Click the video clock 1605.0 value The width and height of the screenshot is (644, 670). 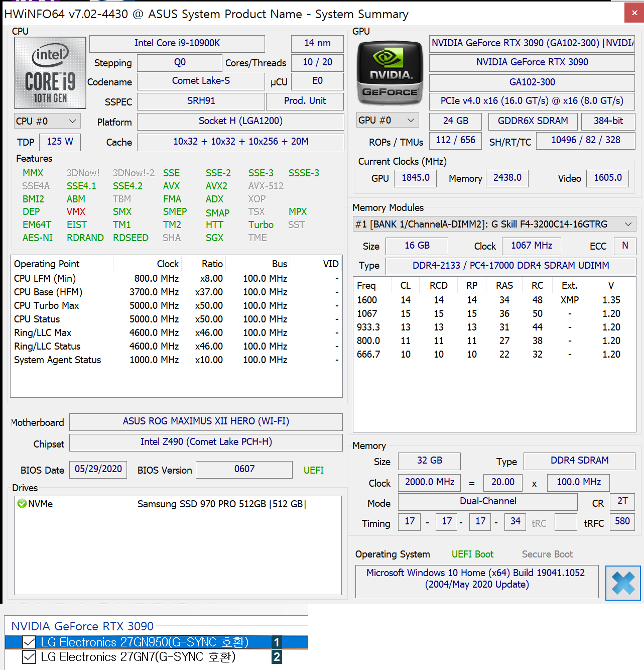tap(607, 178)
